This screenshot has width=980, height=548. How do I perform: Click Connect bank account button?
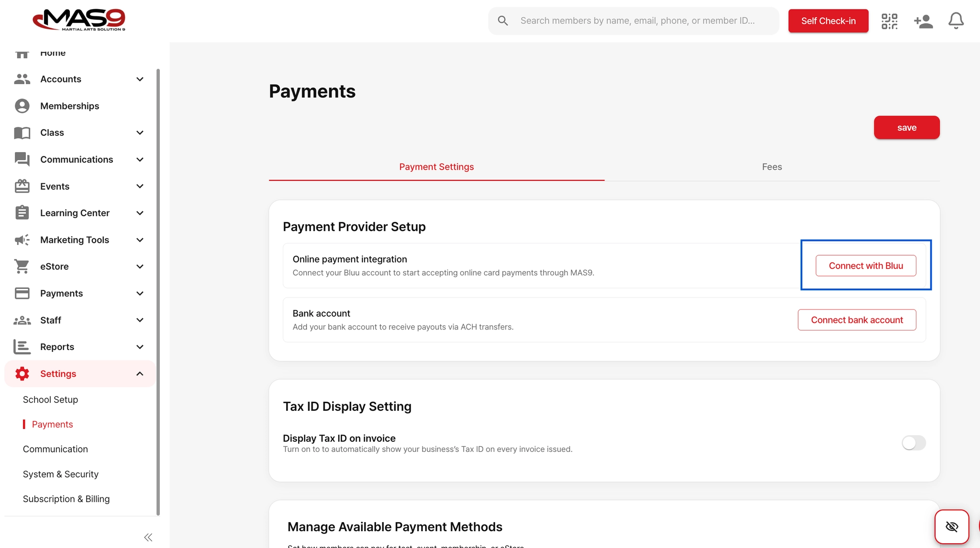(x=857, y=320)
